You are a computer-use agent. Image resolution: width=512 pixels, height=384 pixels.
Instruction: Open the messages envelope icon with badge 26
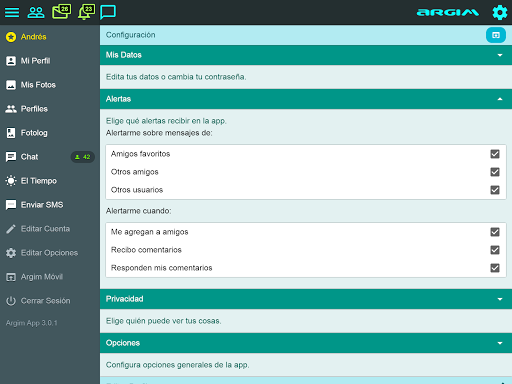[61, 12]
